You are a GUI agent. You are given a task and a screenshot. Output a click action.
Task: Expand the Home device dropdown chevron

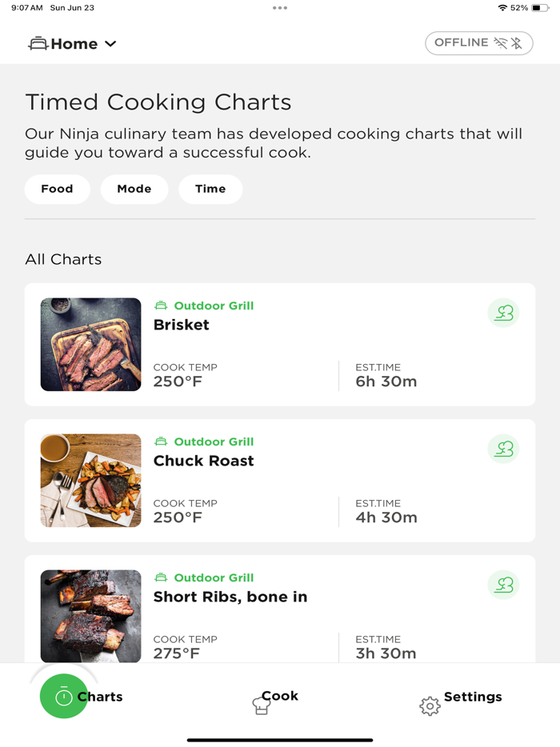pyautogui.click(x=110, y=44)
